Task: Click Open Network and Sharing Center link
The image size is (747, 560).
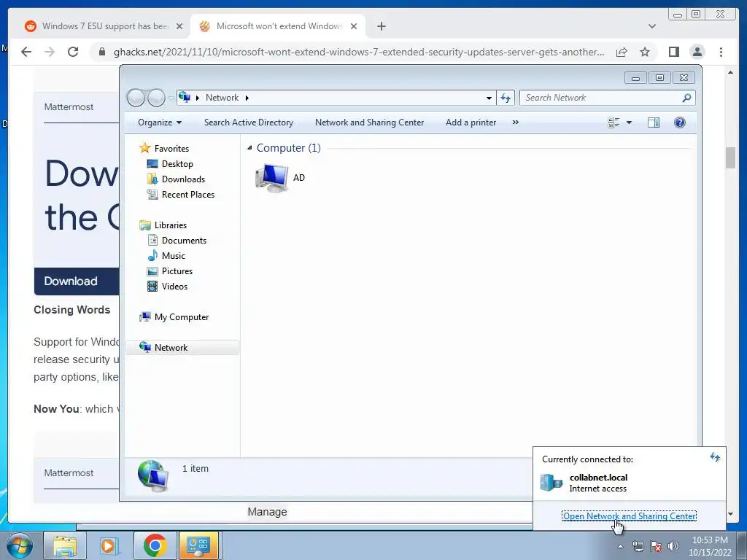Action: [x=629, y=516]
